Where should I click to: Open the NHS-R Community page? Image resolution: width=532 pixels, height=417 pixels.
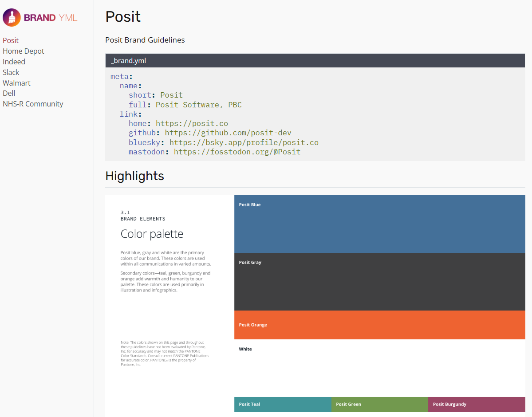[x=33, y=104]
